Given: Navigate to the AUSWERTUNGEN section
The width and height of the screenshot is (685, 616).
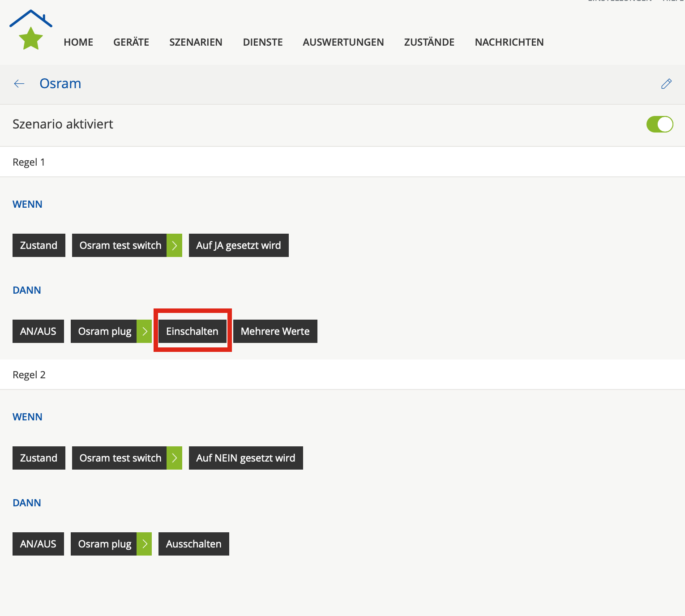Looking at the screenshot, I should tap(343, 42).
